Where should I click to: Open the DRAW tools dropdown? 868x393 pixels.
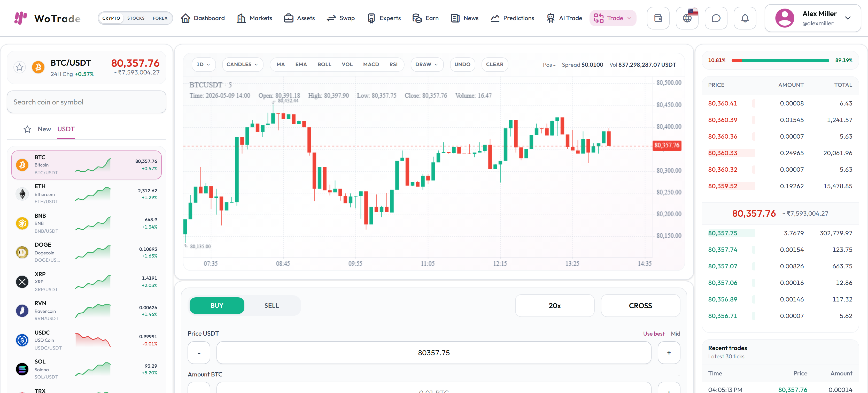pos(427,64)
